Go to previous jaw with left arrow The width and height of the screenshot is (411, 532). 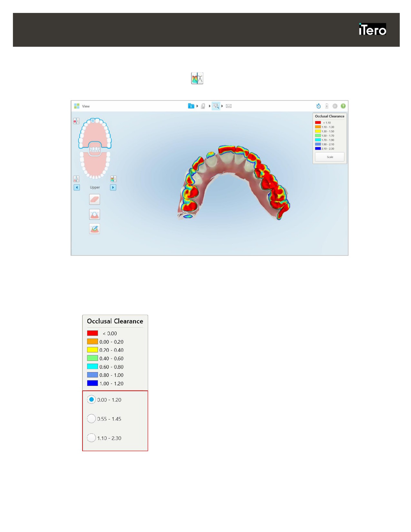point(77,187)
